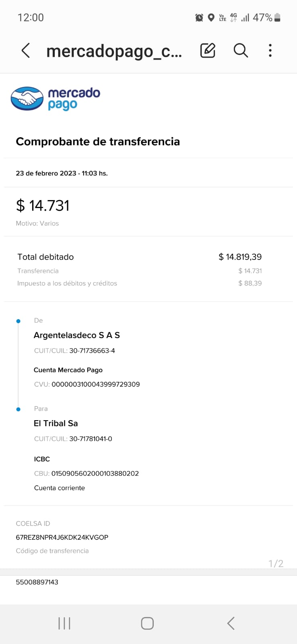Viewport: 297px width, 644px height.
Task: Tap the Mercado Pago handshake logo
Action: [x=27, y=99]
